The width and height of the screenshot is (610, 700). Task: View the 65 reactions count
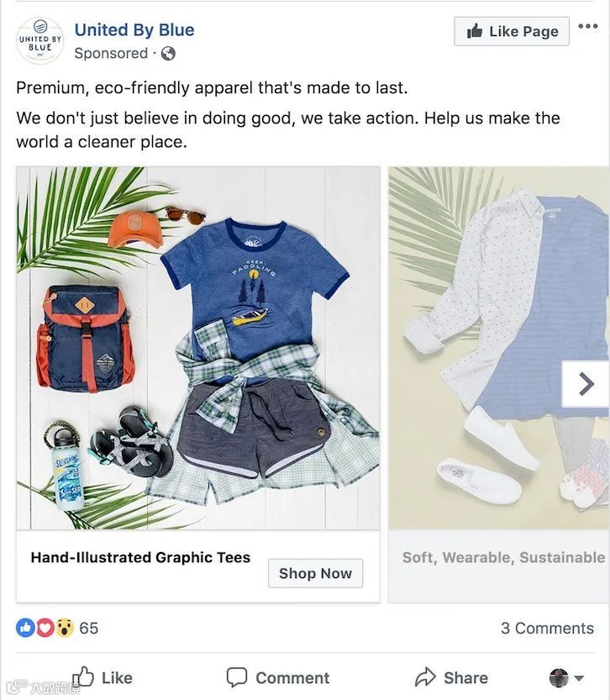point(89,628)
